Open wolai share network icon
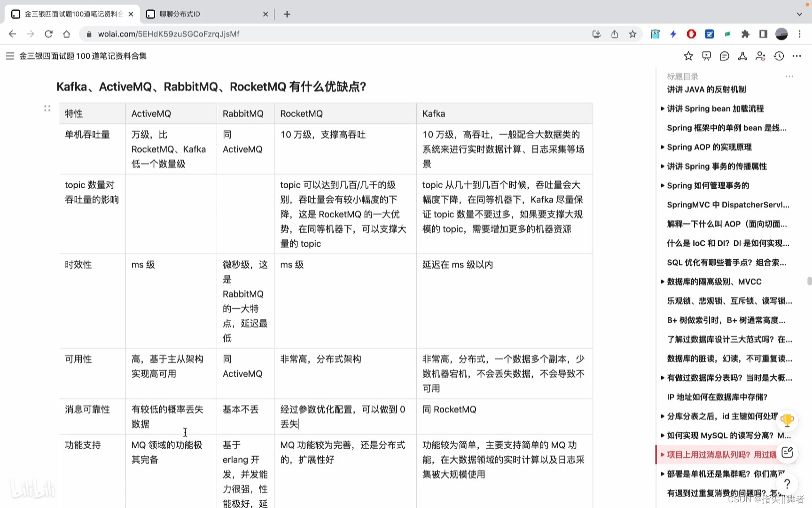 coord(742,56)
